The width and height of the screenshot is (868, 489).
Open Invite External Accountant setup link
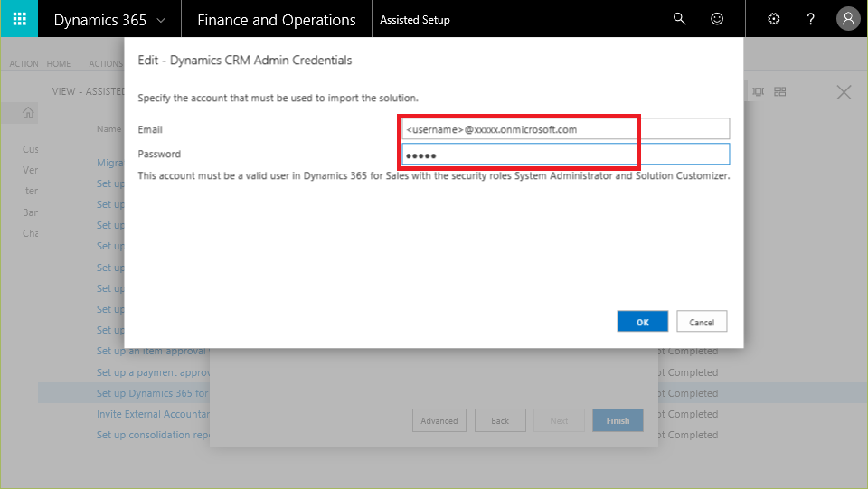click(153, 414)
